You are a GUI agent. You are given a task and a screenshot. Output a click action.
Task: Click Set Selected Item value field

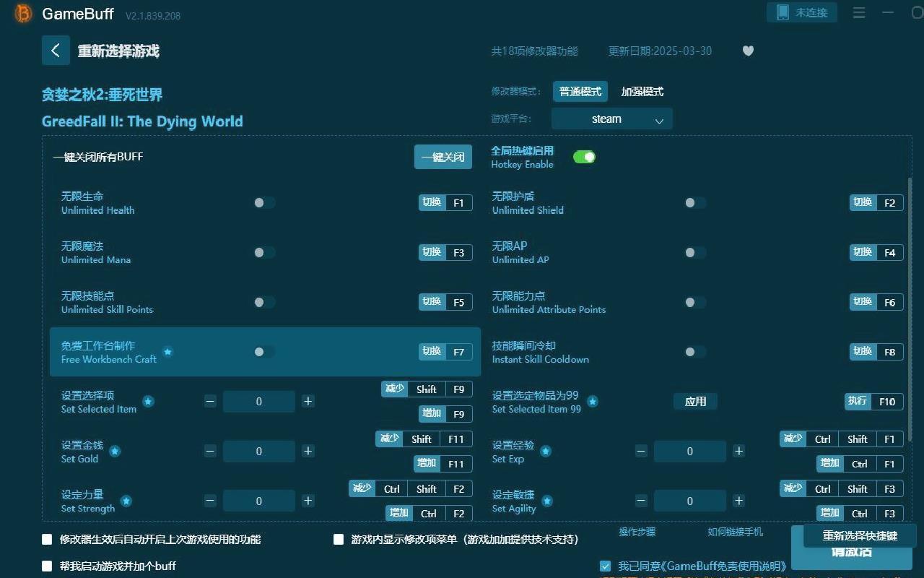pyautogui.click(x=259, y=401)
